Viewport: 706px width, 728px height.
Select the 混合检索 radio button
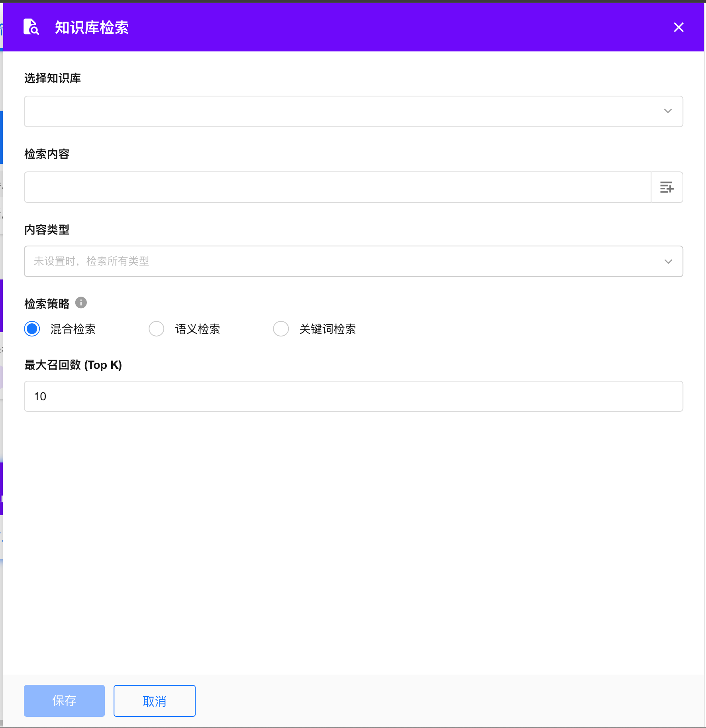click(32, 329)
